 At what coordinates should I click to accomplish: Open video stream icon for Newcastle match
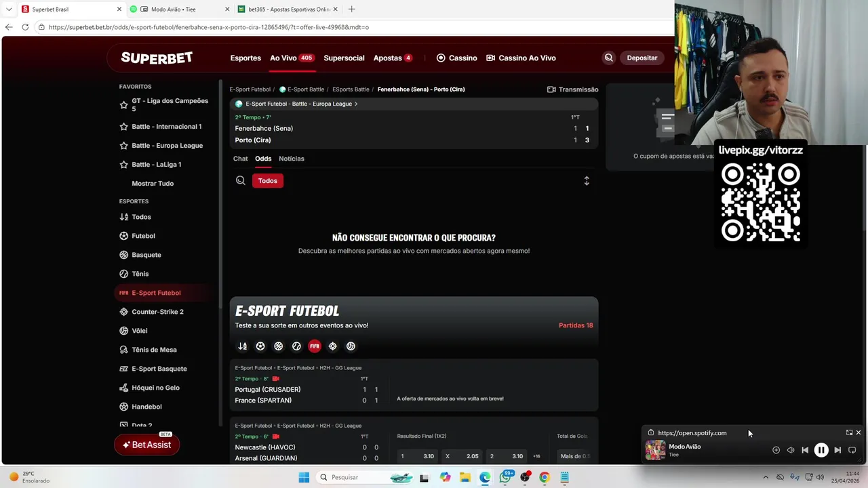276,436
